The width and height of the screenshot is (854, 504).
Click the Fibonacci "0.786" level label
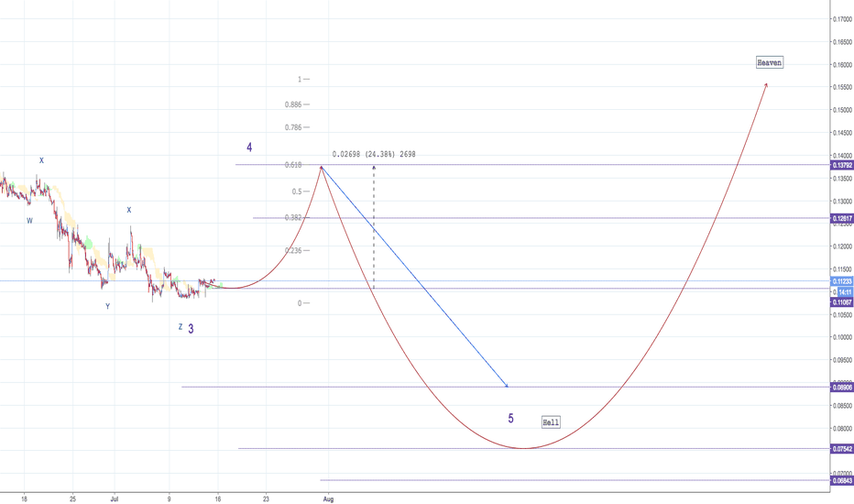coord(293,127)
